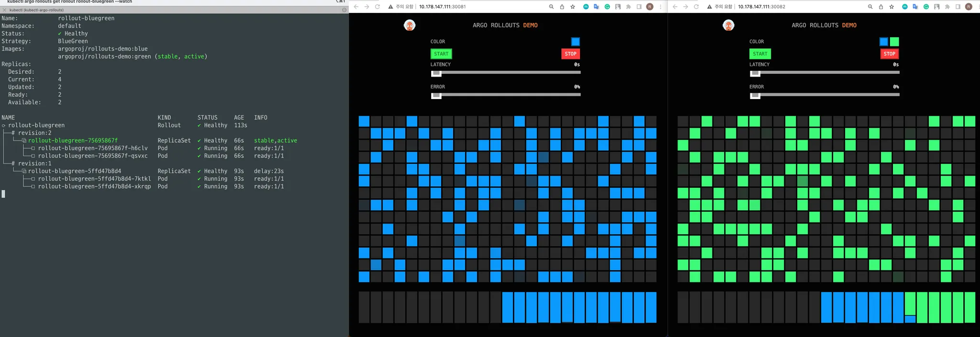Go forward in the 30081 browser window

[x=367, y=7]
